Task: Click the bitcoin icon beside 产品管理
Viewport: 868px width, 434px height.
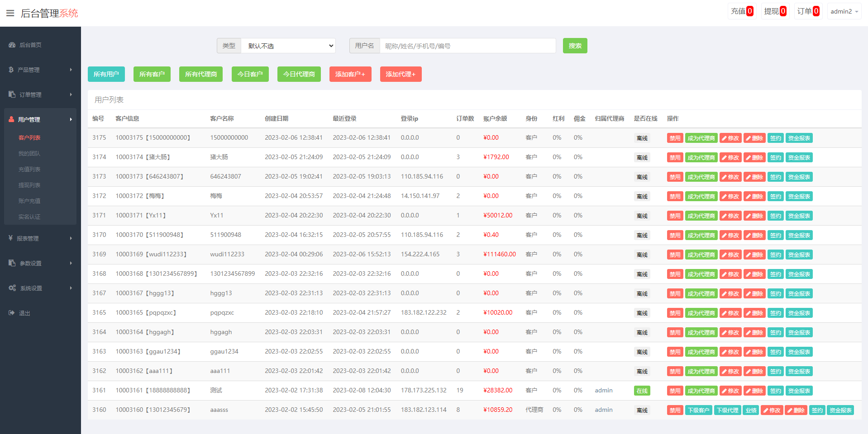Action: tap(11, 70)
